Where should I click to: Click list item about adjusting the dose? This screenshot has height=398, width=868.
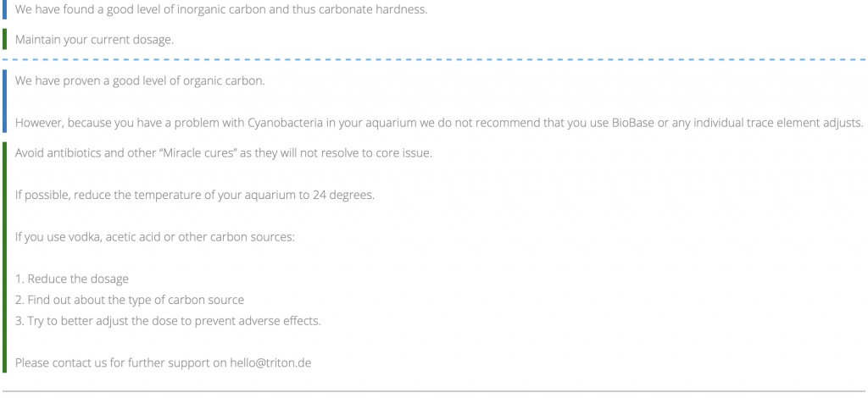click(x=168, y=320)
